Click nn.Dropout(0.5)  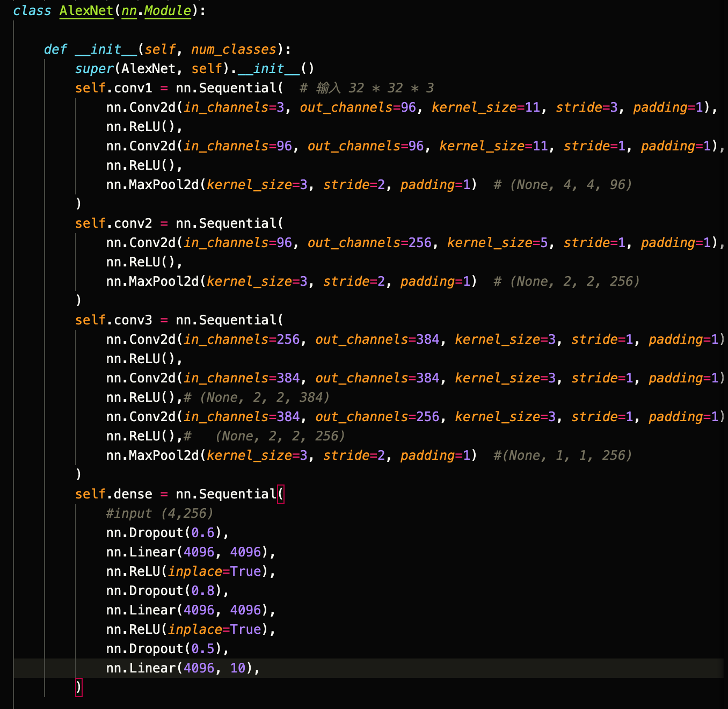pos(168,649)
